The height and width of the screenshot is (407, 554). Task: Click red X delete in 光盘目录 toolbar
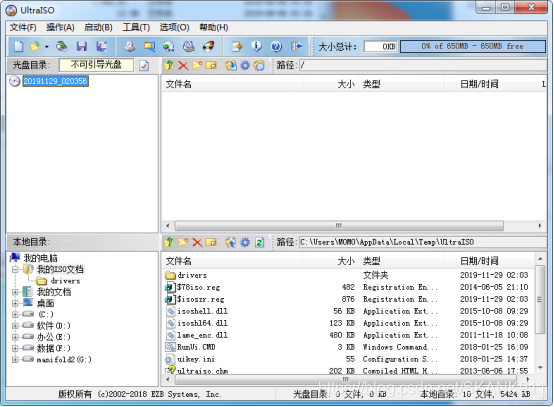click(x=183, y=65)
